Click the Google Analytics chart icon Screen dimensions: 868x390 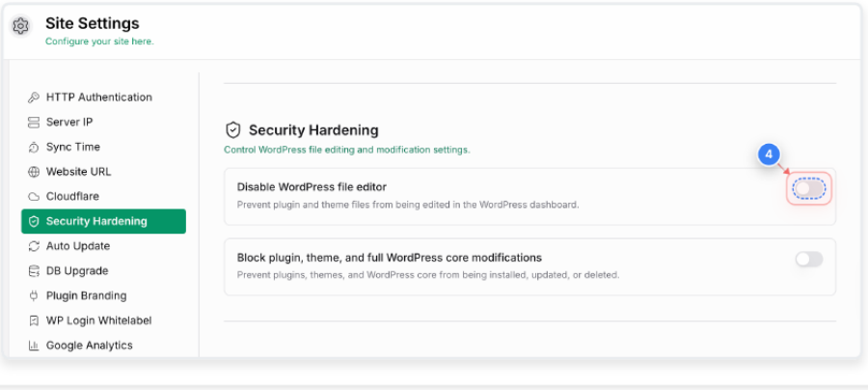[34, 346]
